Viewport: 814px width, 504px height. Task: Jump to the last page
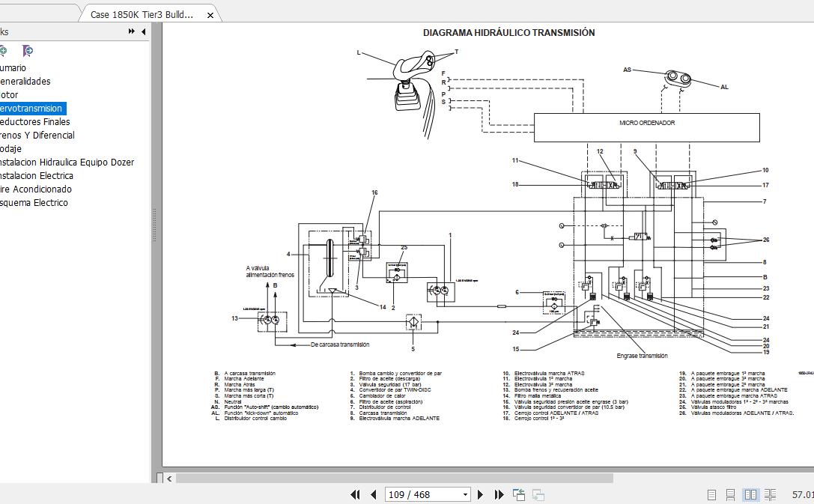point(498,494)
